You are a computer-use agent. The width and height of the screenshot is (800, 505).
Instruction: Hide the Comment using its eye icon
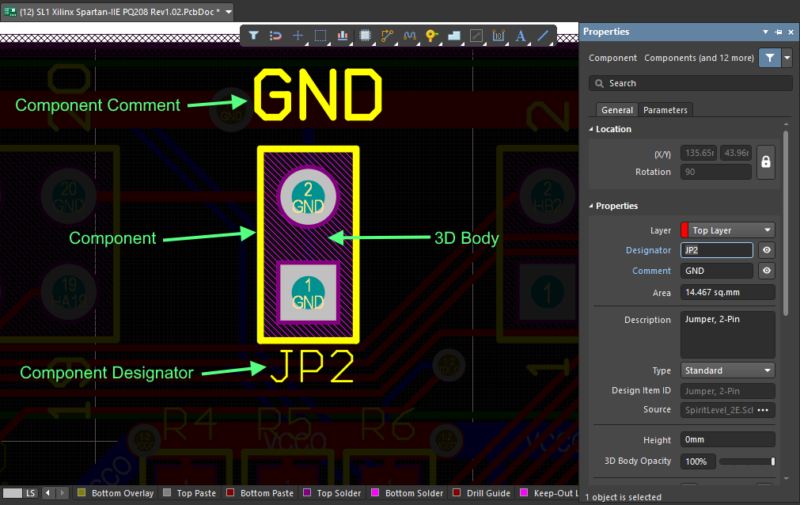pyautogui.click(x=766, y=271)
